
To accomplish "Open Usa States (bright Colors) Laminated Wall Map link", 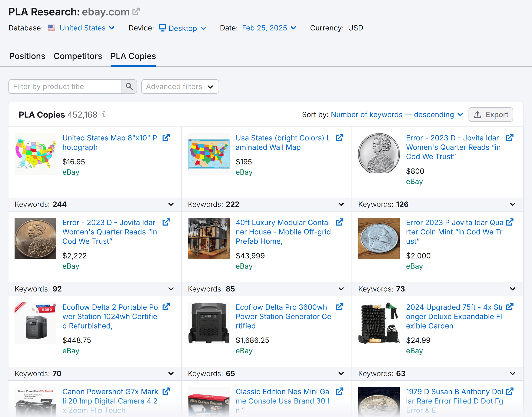I will [283, 143].
